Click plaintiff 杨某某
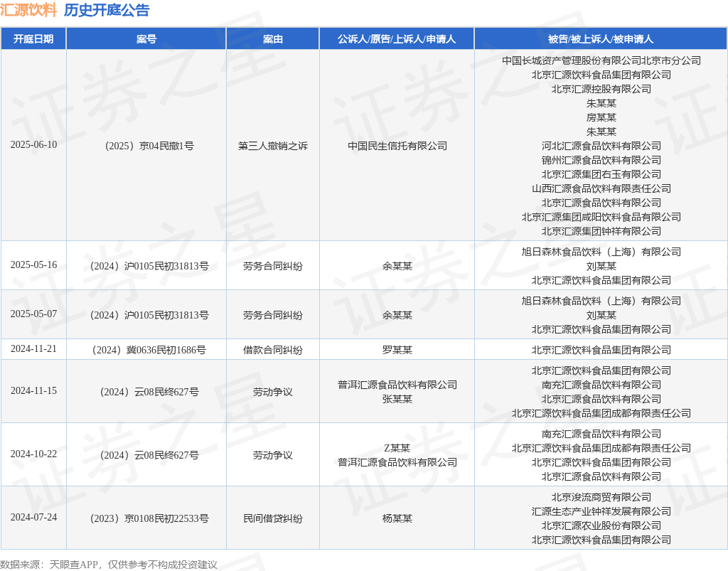The width and height of the screenshot is (728, 571). (x=397, y=518)
